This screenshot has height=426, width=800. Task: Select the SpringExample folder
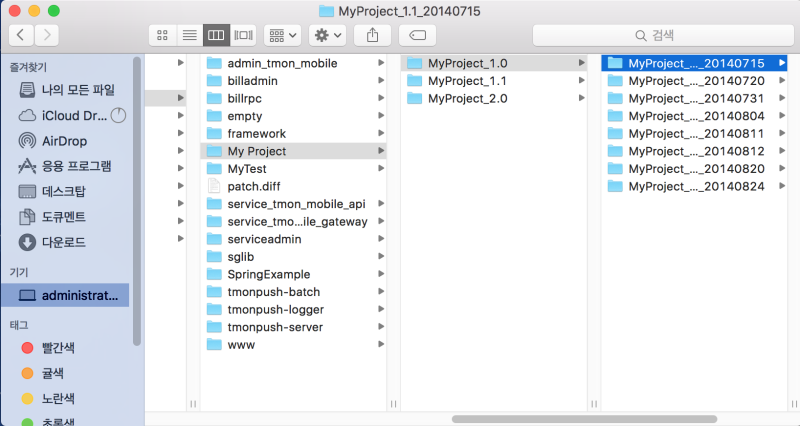(293, 274)
